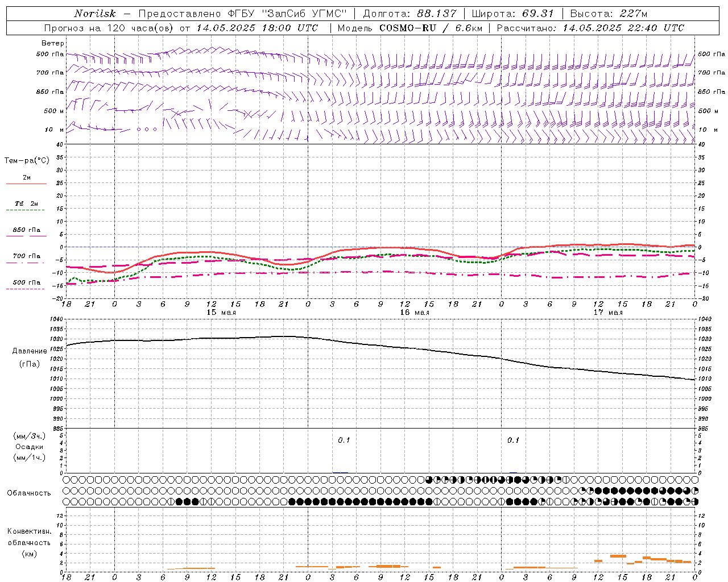Image resolution: width=728 pixels, height=582 pixels.
Task: Click the '(мм/3ч.)' precipitation unit label
Action: pyautogui.click(x=30, y=436)
